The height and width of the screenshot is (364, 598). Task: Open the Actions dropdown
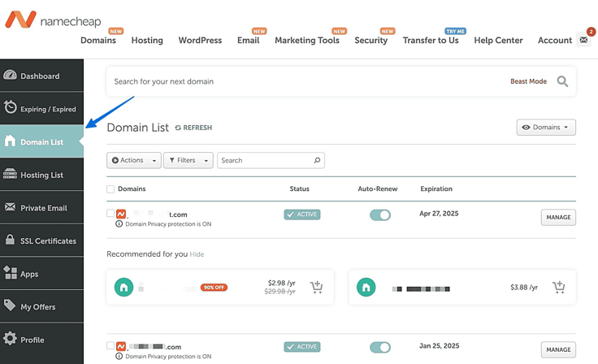coord(134,160)
